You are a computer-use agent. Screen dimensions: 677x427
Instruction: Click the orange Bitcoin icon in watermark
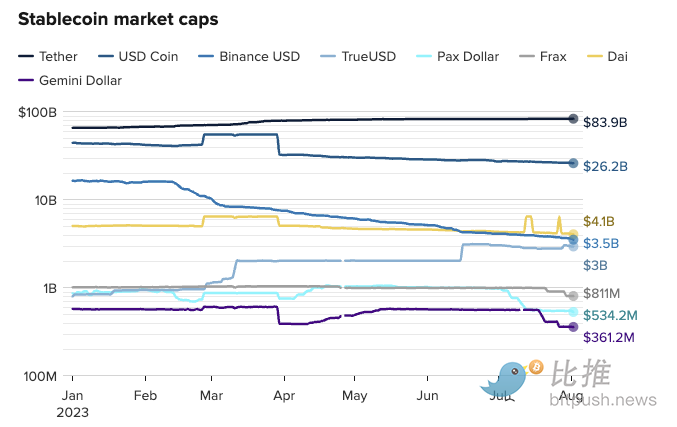535,367
